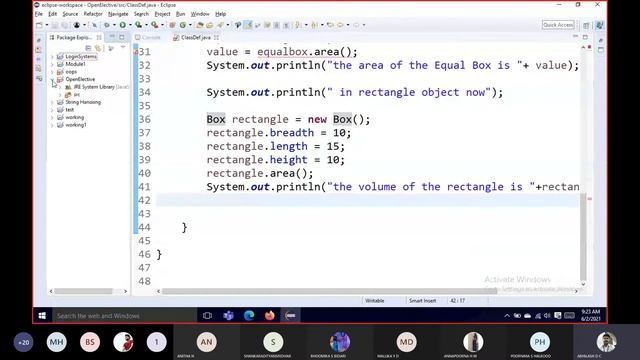Open the Help menu
The image size is (640, 360).
click(220, 14)
